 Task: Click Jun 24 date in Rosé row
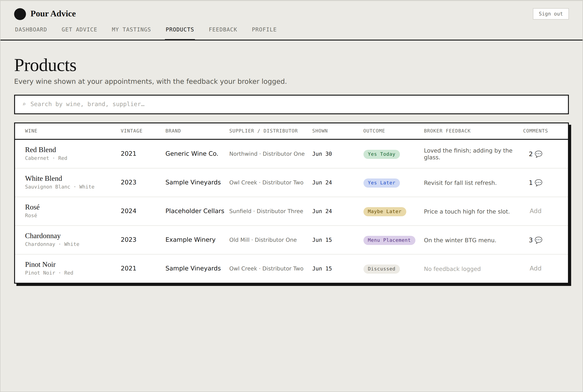coord(322,211)
